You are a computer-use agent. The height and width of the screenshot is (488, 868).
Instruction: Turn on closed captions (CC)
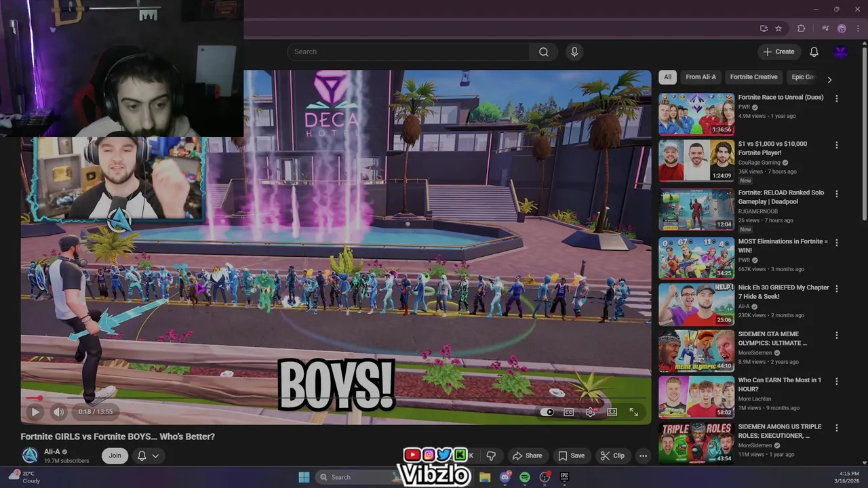point(569,412)
